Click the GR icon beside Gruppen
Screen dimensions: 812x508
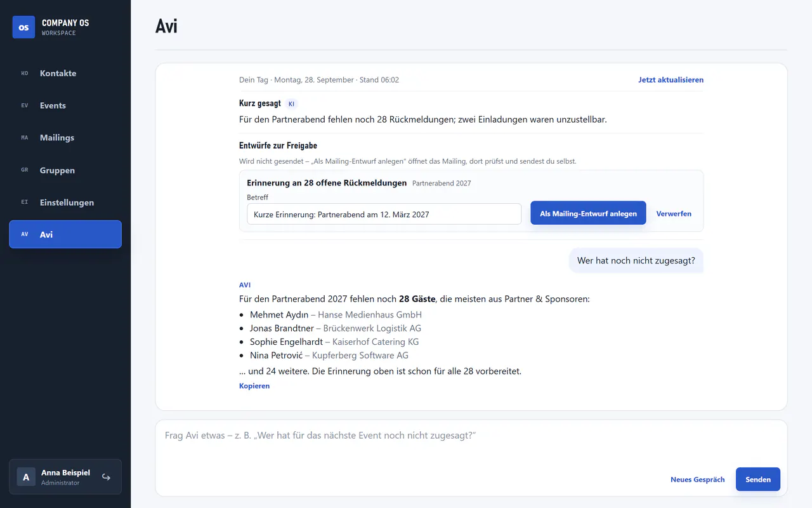25,170
